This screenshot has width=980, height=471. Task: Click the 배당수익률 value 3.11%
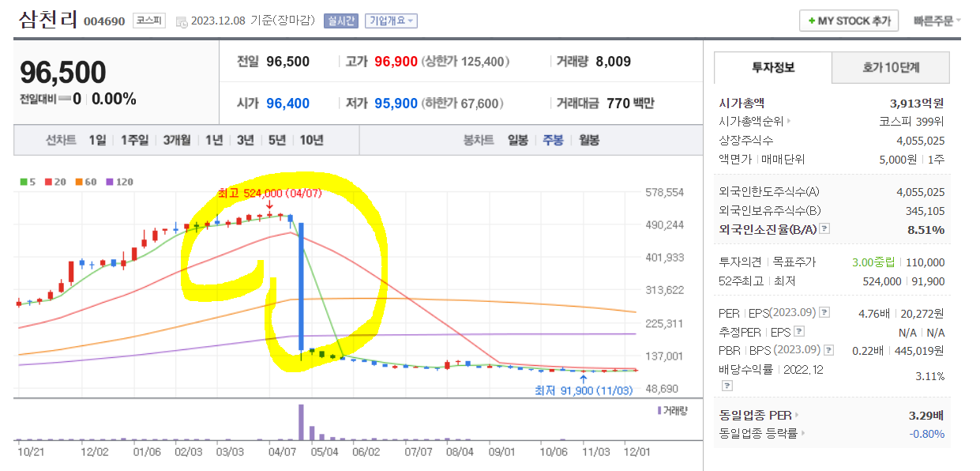coord(929,376)
